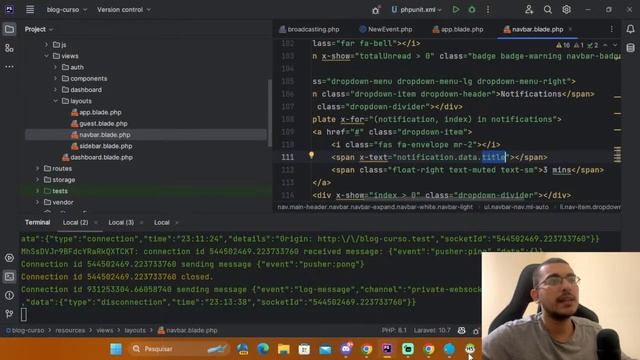Click the terminal input prompt cursor
Viewport: 640px width, 360px height.
pyautogui.click(x=24, y=314)
